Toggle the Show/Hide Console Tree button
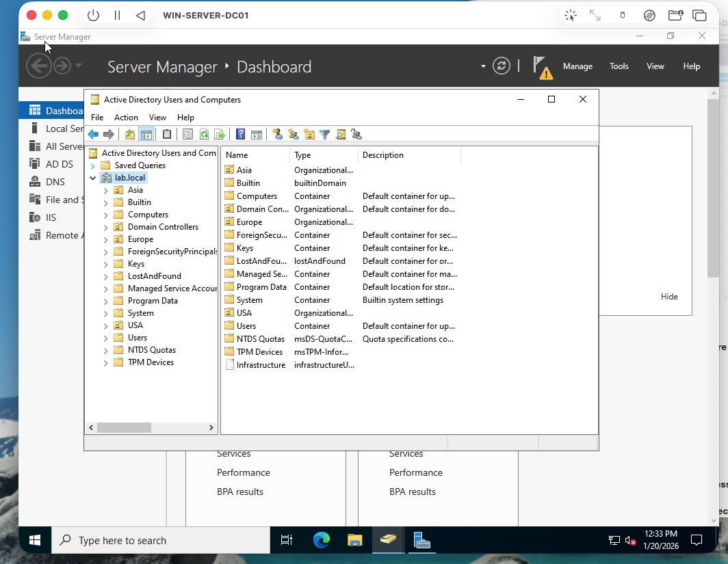Screen dimensions: 728x564 tap(145, 135)
